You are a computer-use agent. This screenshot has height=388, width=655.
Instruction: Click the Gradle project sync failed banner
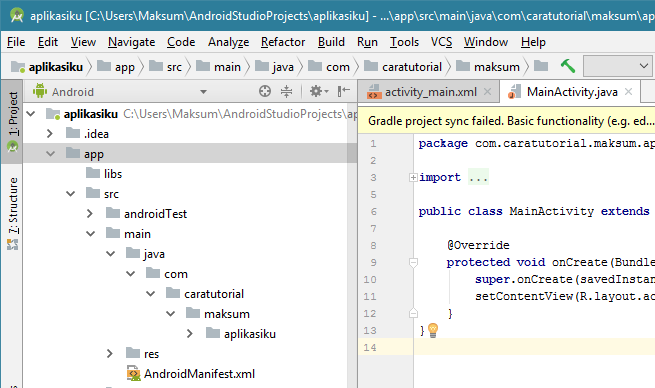click(x=507, y=121)
